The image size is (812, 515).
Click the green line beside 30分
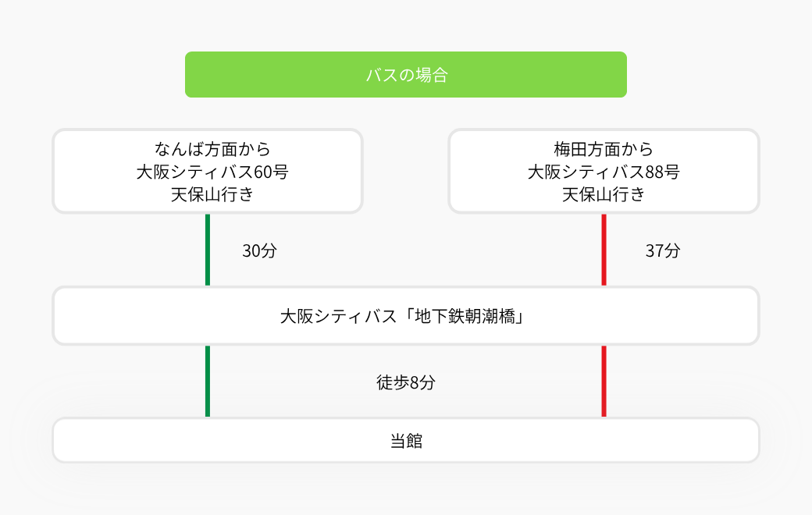[x=208, y=250]
